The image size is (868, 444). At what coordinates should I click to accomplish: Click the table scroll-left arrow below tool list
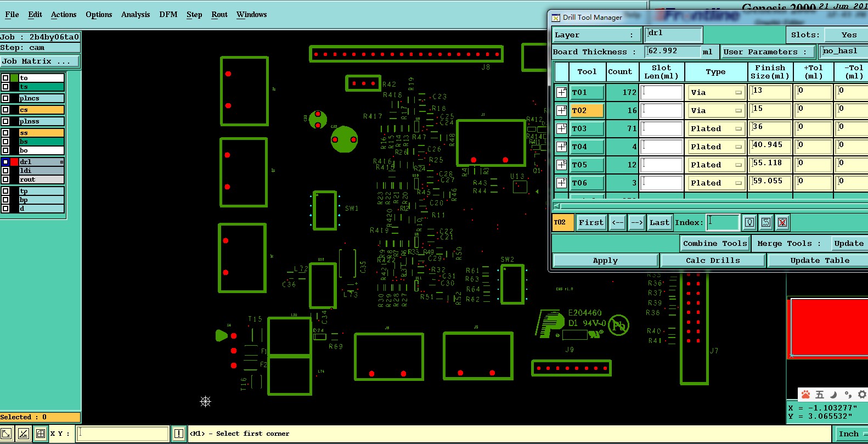557,206
